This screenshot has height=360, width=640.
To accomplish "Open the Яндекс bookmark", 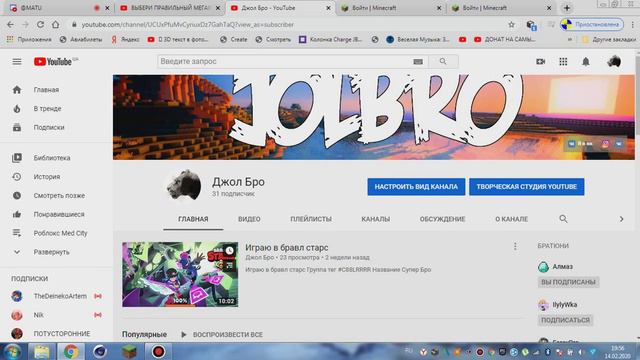I will [x=126, y=40].
